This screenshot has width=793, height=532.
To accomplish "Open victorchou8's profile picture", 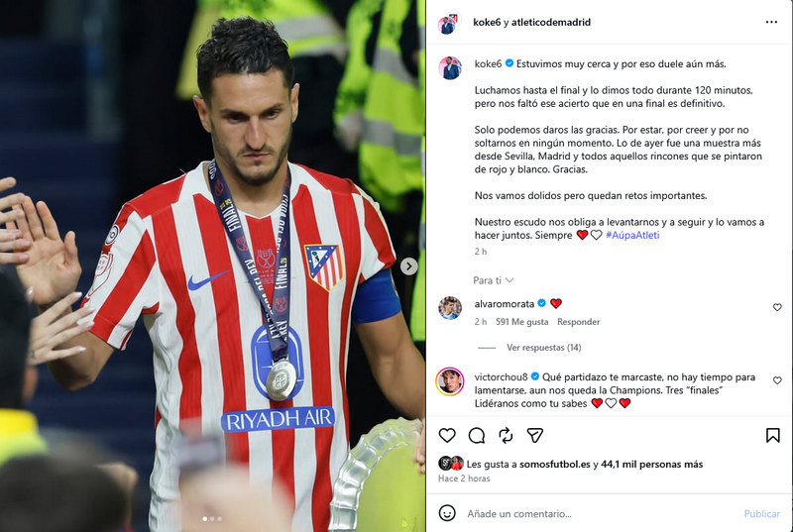I will pyautogui.click(x=449, y=382).
